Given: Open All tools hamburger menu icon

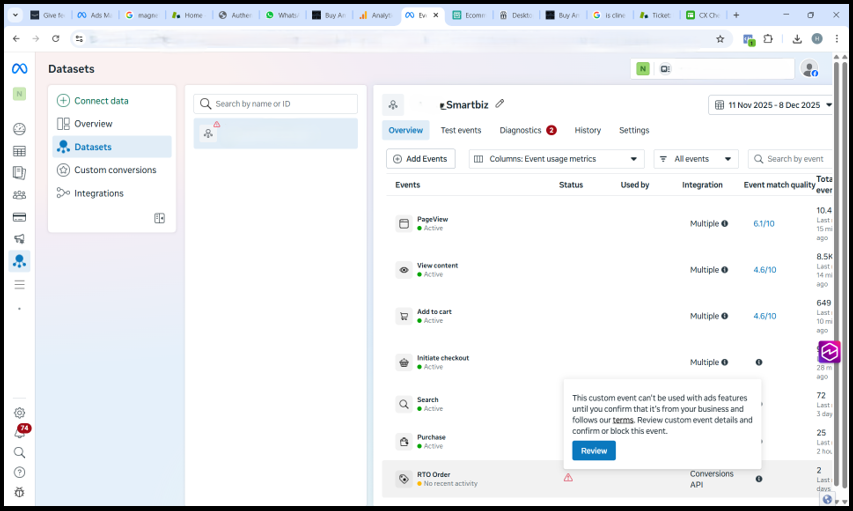Looking at the screenshot, I should click(19, 285).
